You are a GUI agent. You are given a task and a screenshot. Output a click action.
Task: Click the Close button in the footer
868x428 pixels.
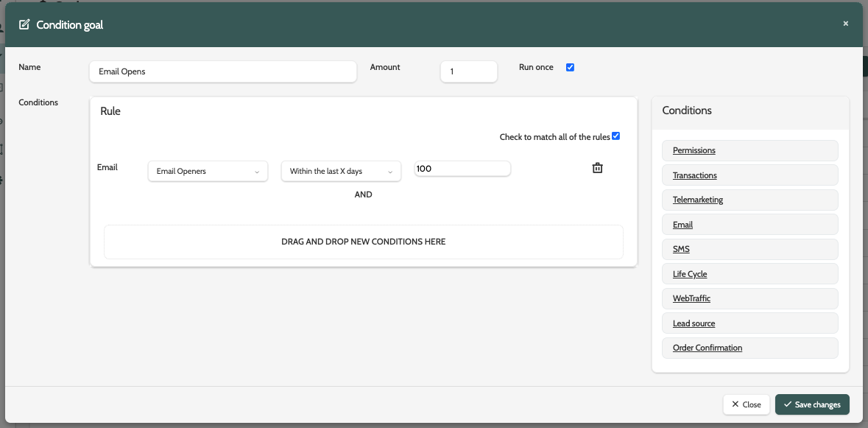747,404
